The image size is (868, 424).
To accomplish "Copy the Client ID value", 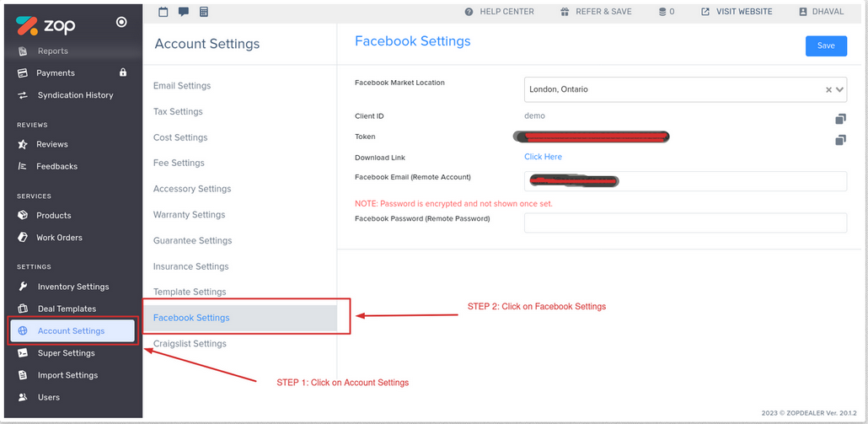I will coord(840,119).
